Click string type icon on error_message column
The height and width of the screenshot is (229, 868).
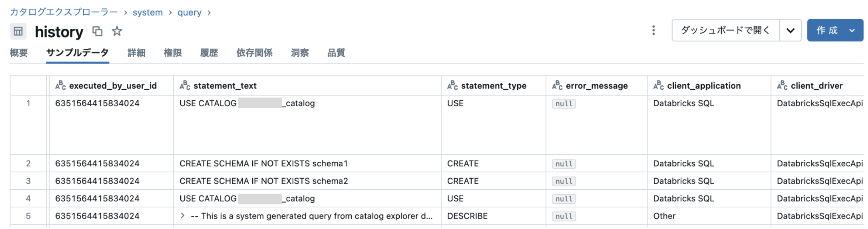[557, 86]
